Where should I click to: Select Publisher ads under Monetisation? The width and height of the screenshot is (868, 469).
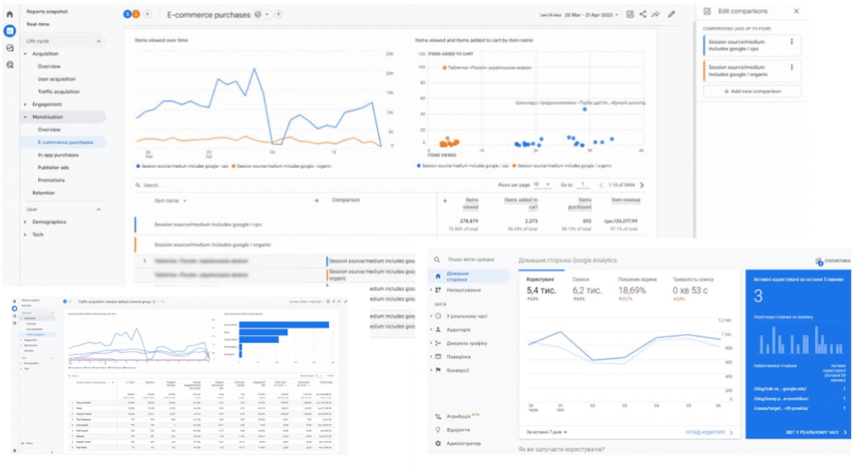point(53,167)
